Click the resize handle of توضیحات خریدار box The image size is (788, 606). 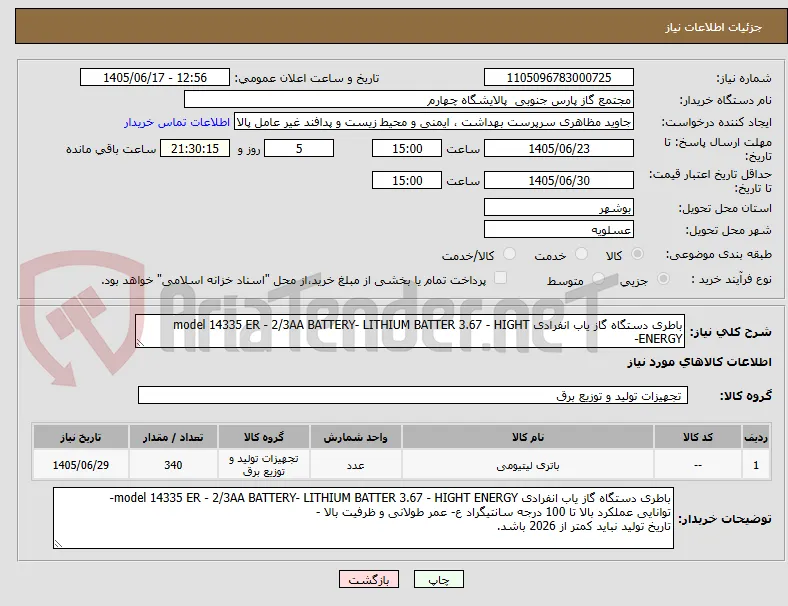click(58, 543)
